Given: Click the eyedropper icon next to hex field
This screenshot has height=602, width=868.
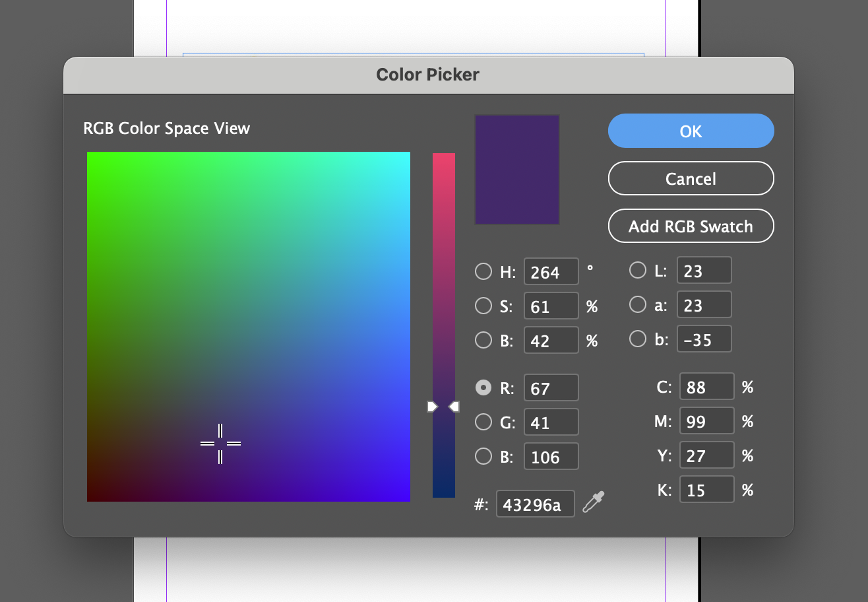Looking at the screenshot, I should pos(592,504).
